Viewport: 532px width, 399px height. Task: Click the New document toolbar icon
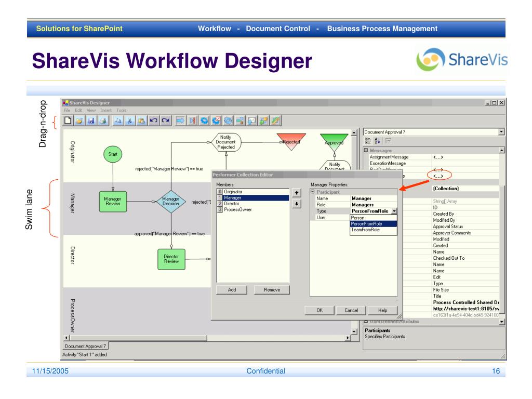68,121
